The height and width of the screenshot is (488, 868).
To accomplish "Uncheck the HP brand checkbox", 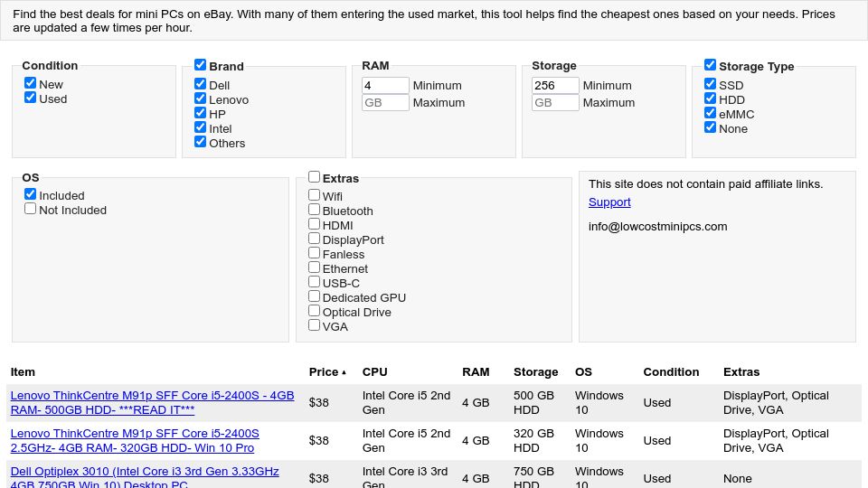I will [x=201, y=112].
